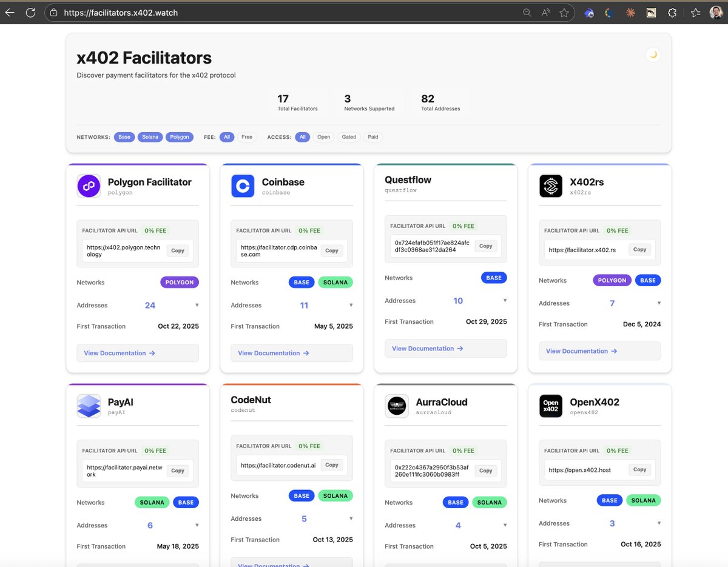Click the 3 Networks Supported stat
The width and height of the screenshot is (728, 567).
(x=369, y=102)
